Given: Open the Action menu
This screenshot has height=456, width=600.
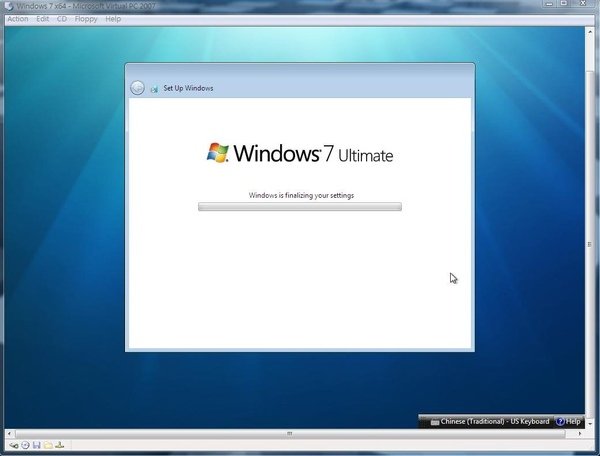Looking at the screenshot, I should [18, 19].
